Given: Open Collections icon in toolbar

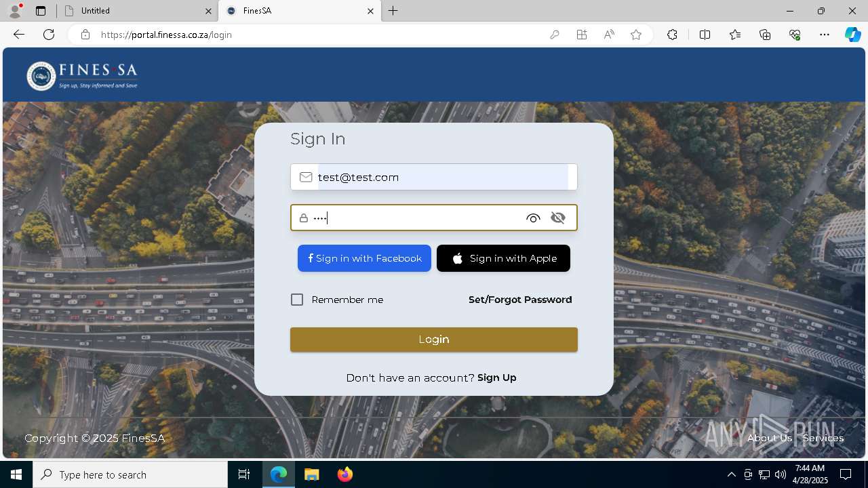Looking at the screenshot, I should click(765, 35).
